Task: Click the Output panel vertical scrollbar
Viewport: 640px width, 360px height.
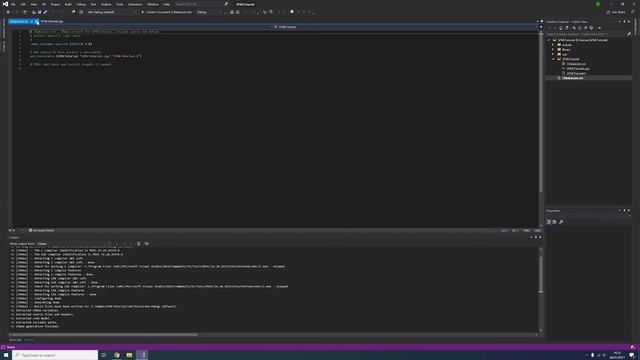Action: [x=541, y=289]
